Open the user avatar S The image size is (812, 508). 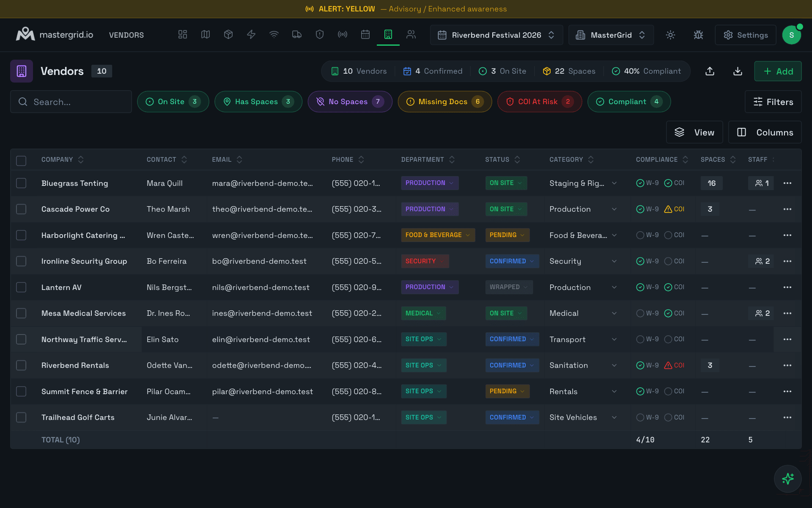click(x=791, y=35)
